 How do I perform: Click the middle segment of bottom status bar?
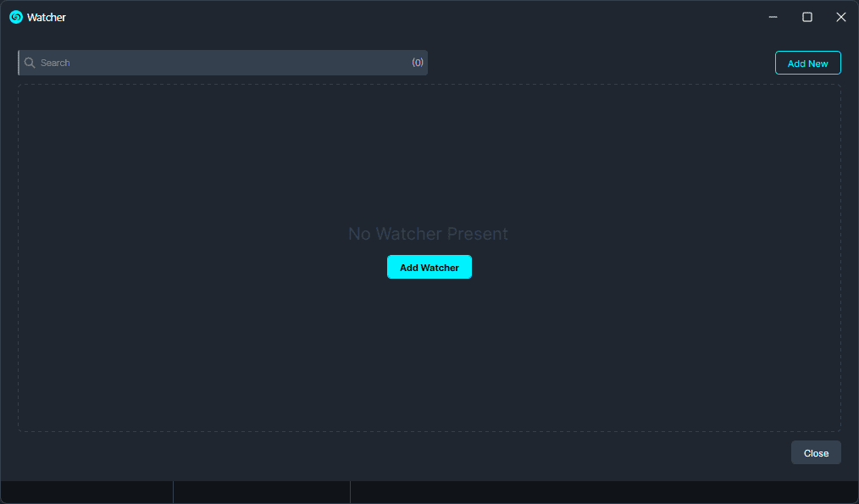point(261,492)
